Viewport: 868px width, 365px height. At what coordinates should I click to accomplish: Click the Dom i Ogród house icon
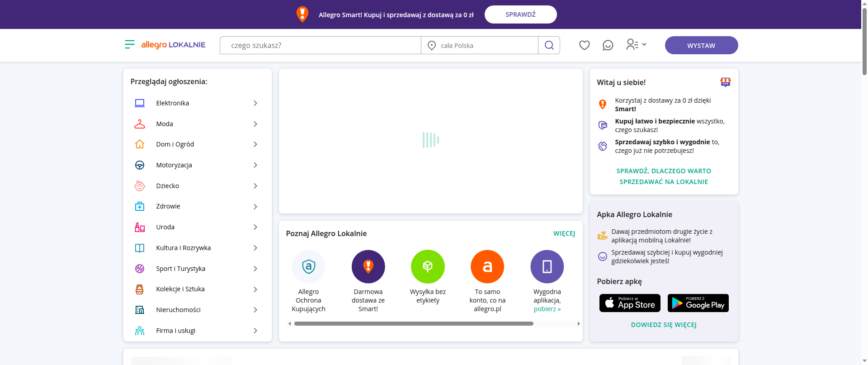140,144
